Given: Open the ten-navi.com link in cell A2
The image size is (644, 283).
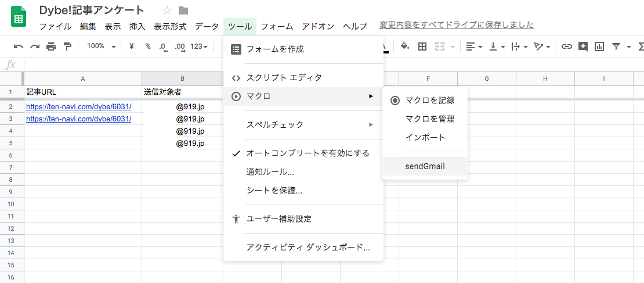Looking at the screenshot, I should [79, 106].
